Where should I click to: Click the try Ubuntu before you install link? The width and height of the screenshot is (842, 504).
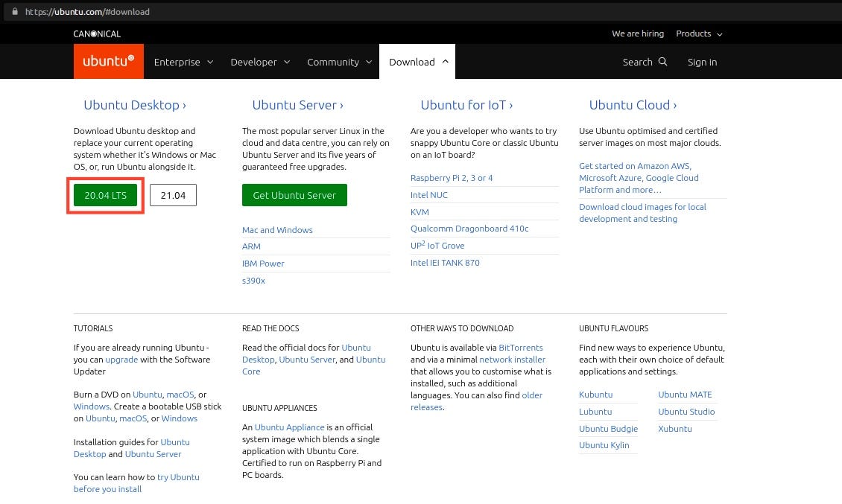click(136, 483)
